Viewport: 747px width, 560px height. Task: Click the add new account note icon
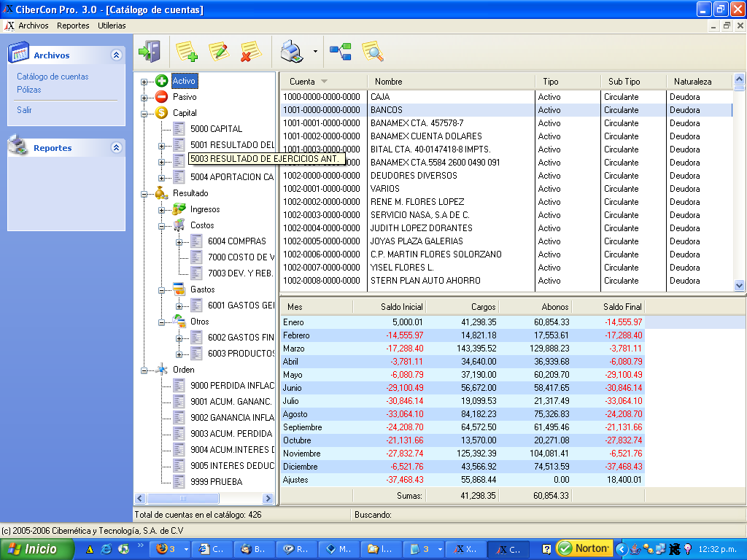[186, 52]
